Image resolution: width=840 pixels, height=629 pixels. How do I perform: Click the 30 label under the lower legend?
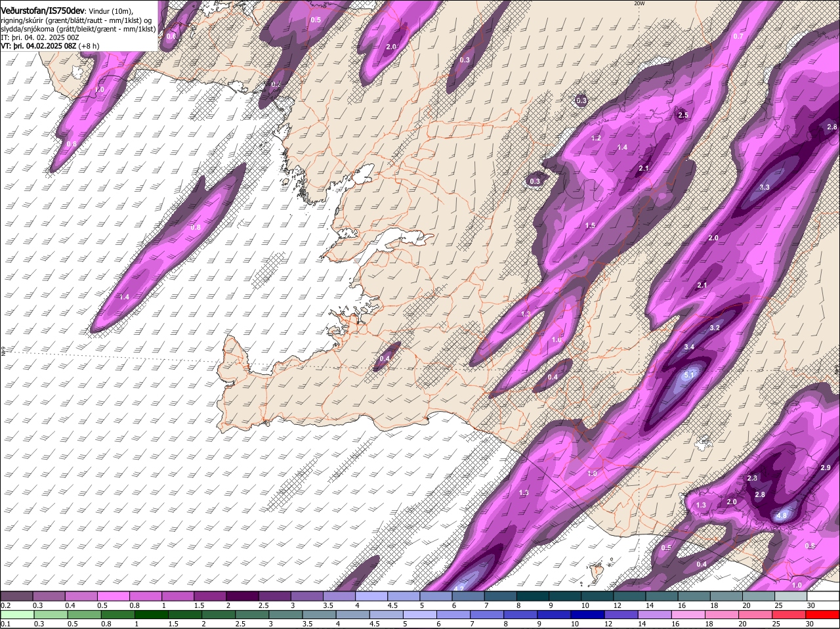[809, 624]
